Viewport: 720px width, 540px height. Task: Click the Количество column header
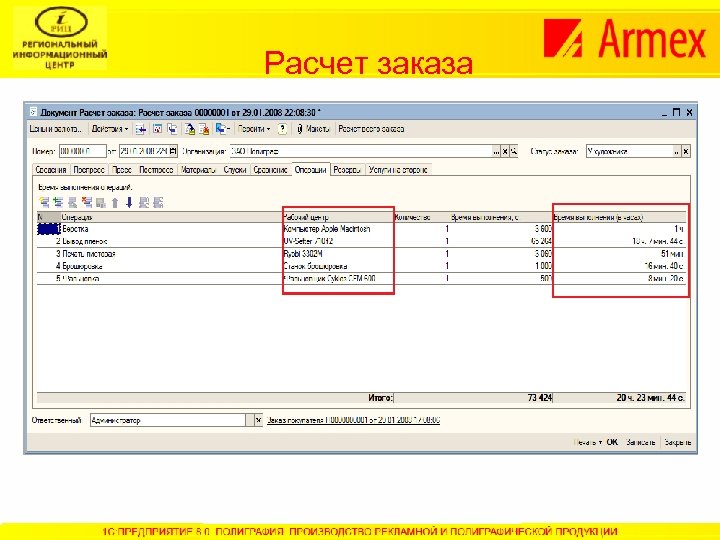click(x=421, y=217)
